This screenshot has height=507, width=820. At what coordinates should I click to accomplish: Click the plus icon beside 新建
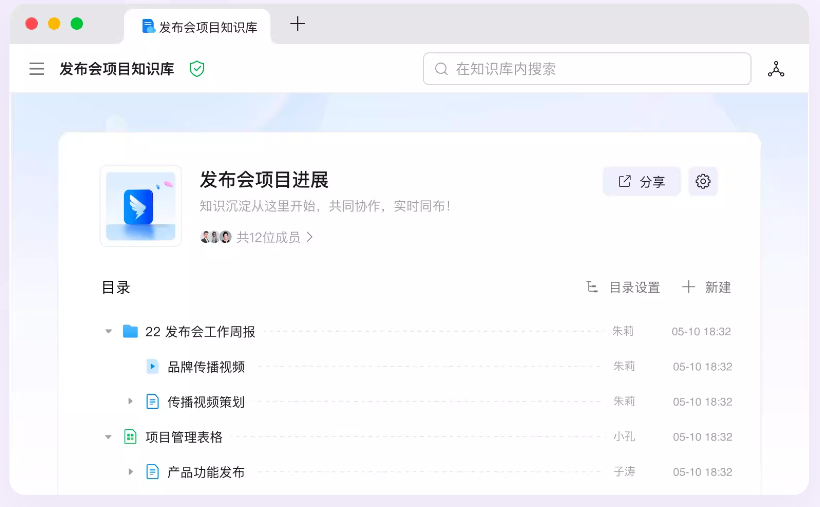[x=688, y=287]
